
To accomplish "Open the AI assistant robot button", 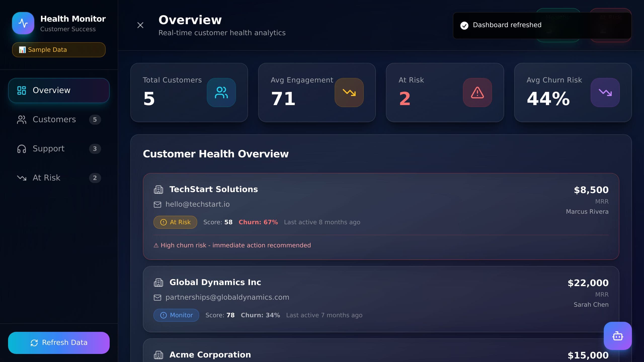I will point(618,336).
